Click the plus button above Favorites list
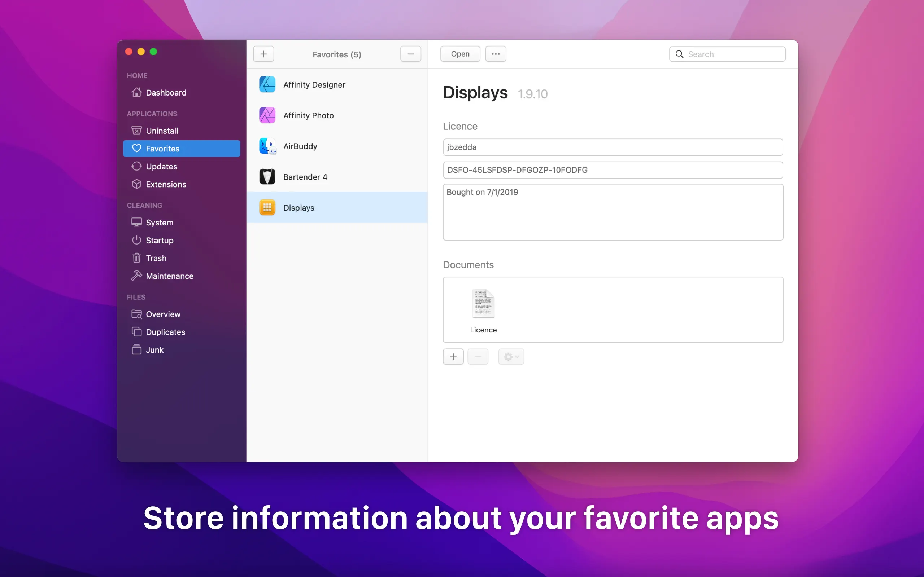Viewport: 924px width, 577px height. pyautogui.click(x=263, y=54)
